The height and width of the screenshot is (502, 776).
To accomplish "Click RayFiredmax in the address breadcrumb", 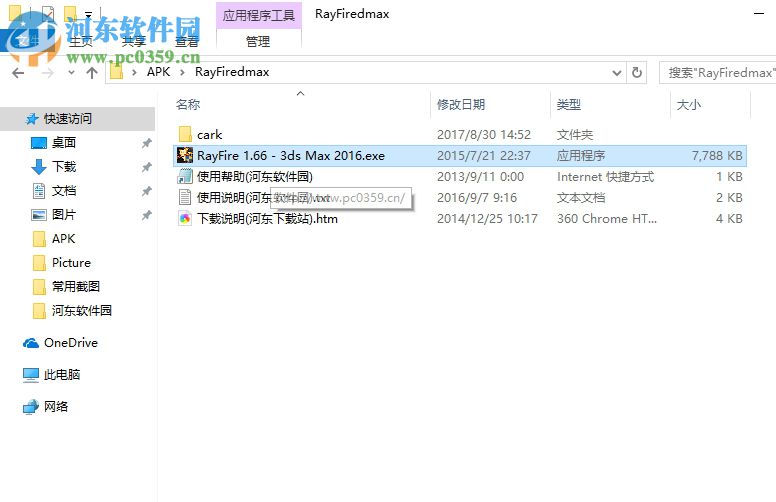I will [x=232, y=72].
